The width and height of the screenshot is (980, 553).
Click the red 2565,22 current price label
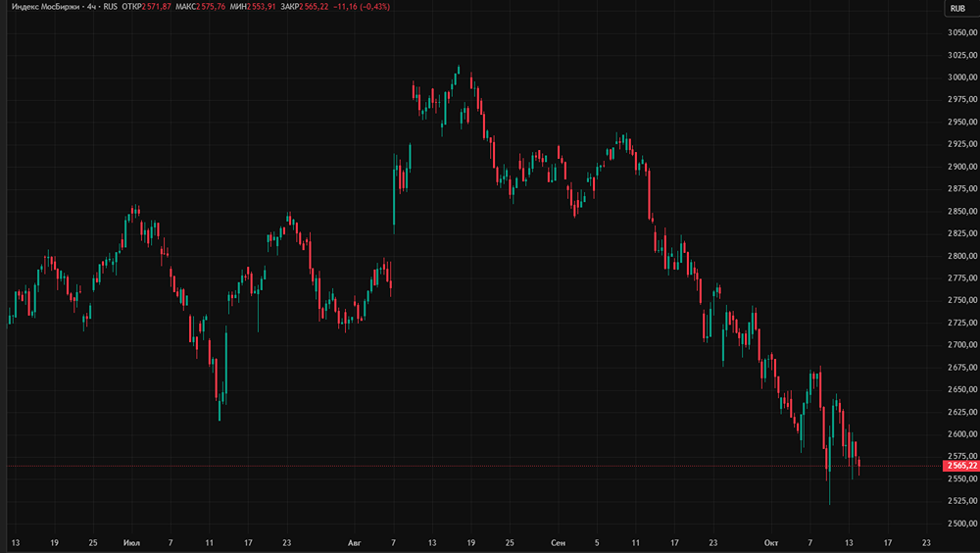[961, 466]
